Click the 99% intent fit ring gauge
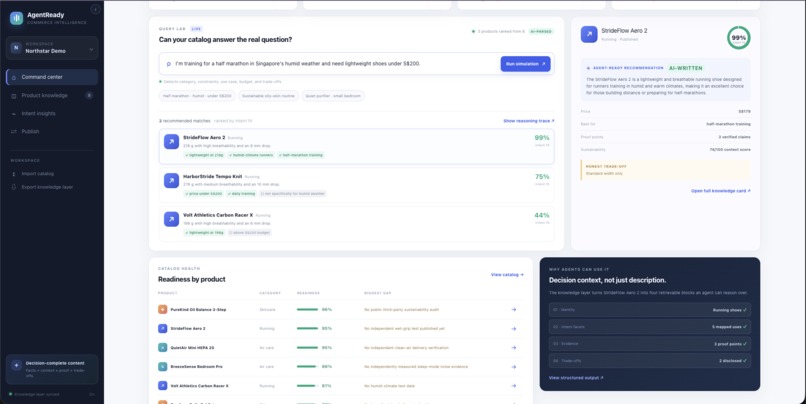Viewport: 806px width, 404px height. tap(739, 38)
